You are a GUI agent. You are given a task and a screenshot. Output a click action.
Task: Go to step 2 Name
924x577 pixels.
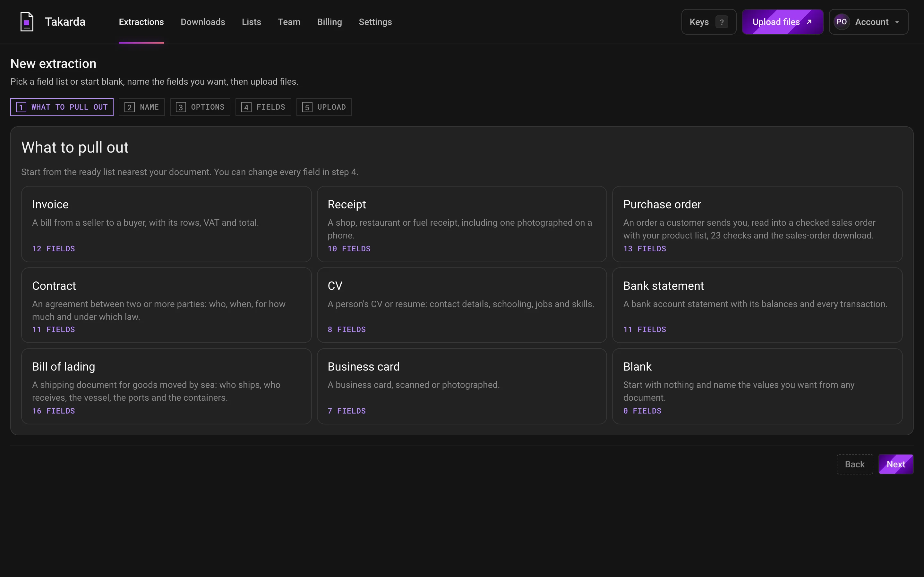142,107
